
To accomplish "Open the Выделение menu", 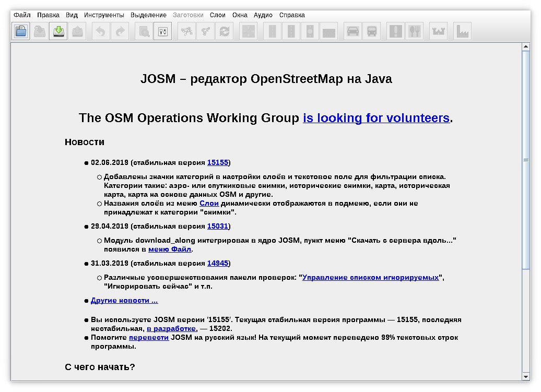I will (x=148, y=15).
